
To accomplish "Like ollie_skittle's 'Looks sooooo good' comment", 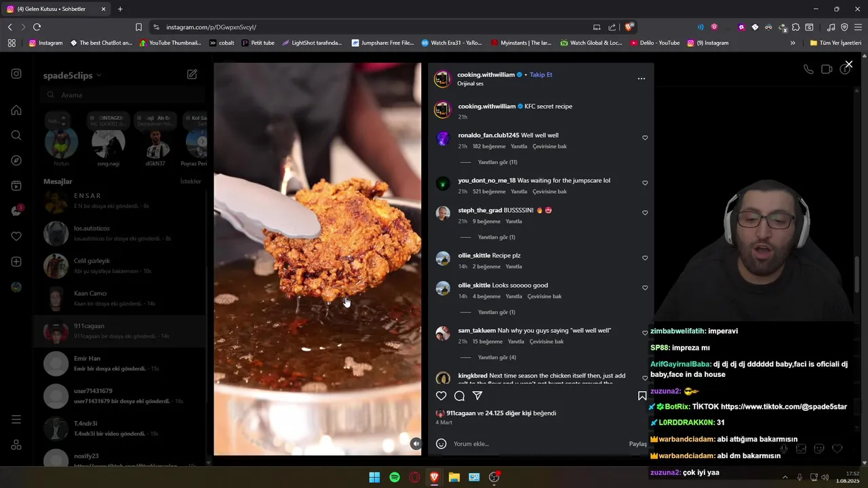I will (645, 288).
